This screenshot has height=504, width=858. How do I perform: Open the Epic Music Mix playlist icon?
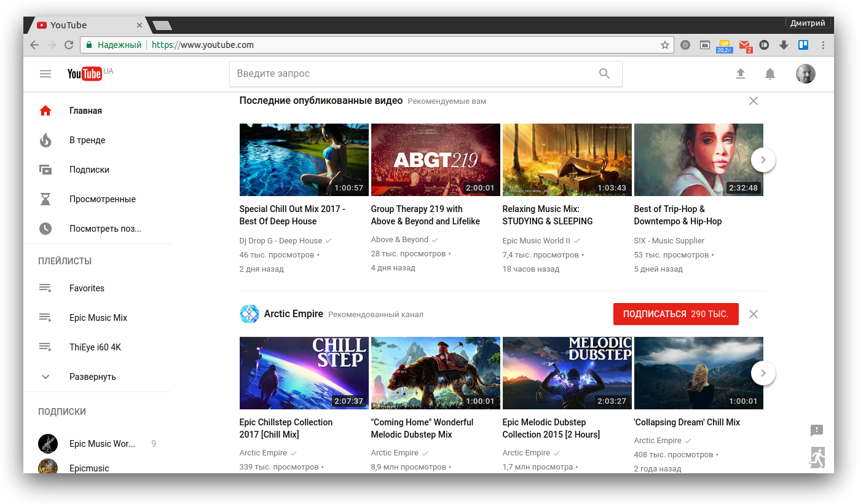tap(45, 318)
